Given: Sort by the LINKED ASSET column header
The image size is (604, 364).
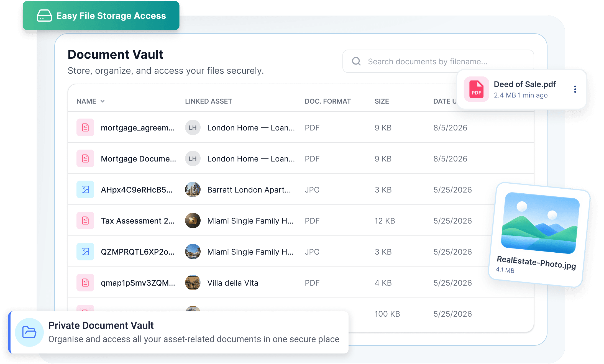Looking at the screenshot, I should click(x=209, y=101).
